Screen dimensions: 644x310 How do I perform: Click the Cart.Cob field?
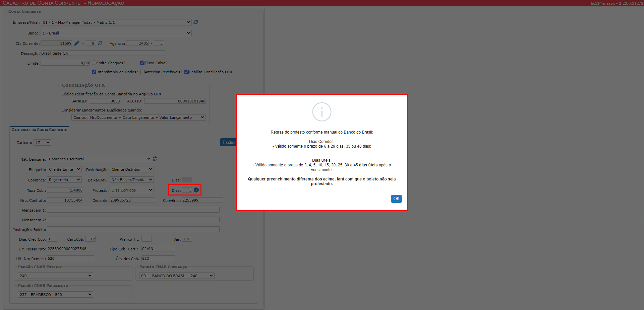91,239
